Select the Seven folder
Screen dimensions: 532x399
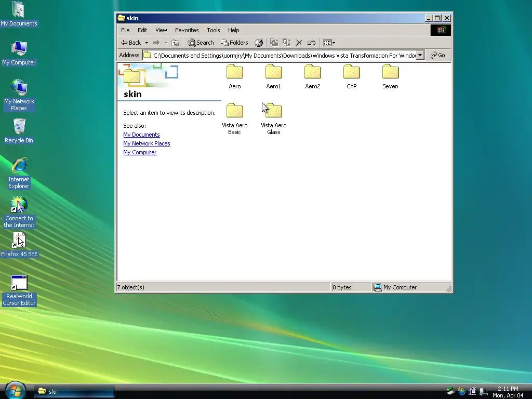point(390,77)
